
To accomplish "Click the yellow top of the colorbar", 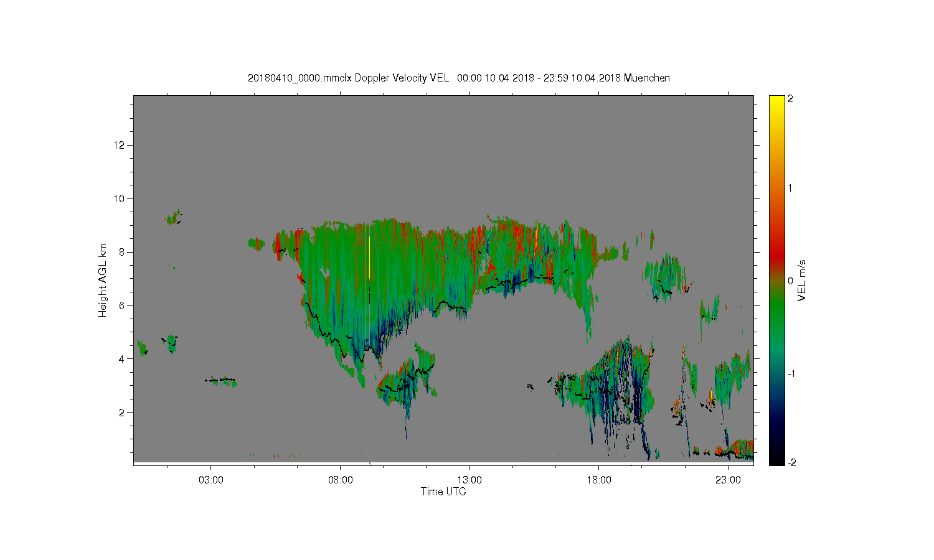I will coord(776,103).
